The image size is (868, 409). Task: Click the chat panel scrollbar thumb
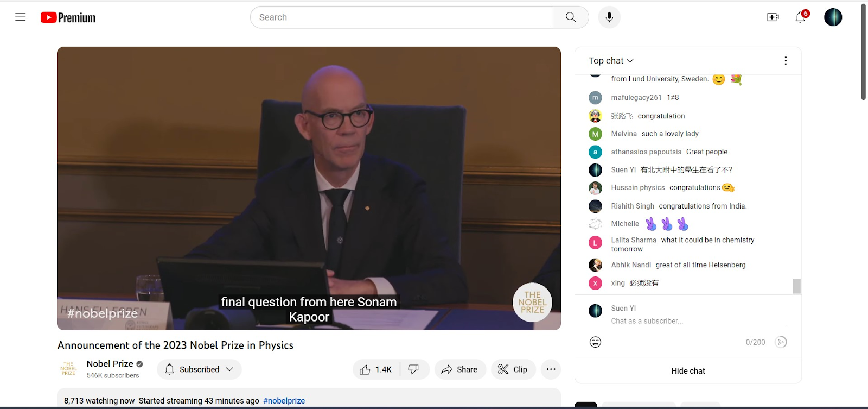click(x=796, y=286)
